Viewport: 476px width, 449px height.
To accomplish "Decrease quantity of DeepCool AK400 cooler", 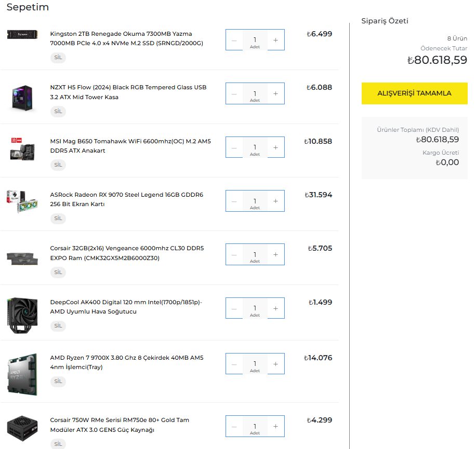I will click(x=234, y=308).
